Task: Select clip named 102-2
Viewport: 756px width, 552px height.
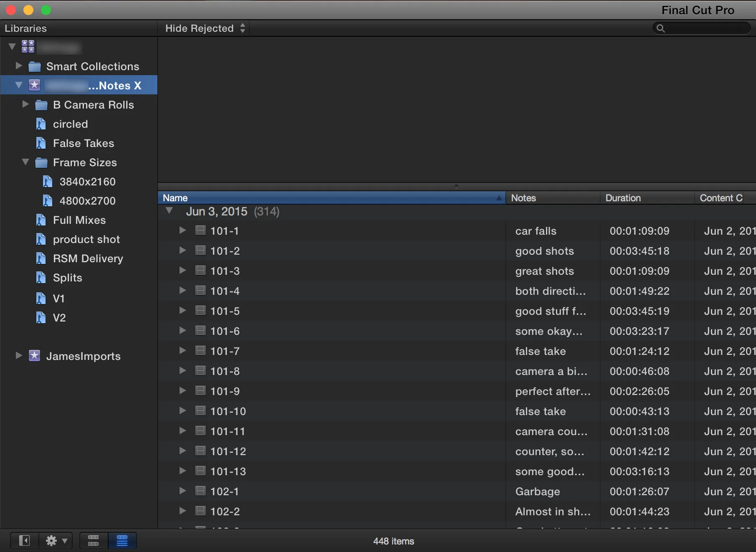Action: point(225,511)
